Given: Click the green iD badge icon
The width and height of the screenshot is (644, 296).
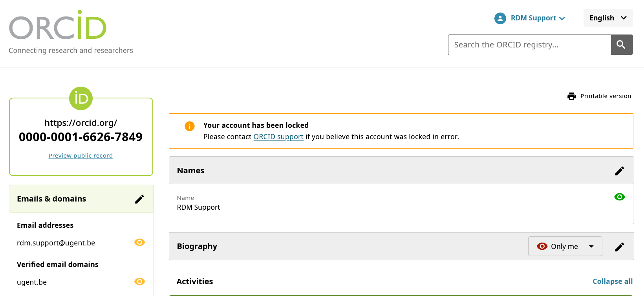Looking at the screenshot, I should coord(81,98).
